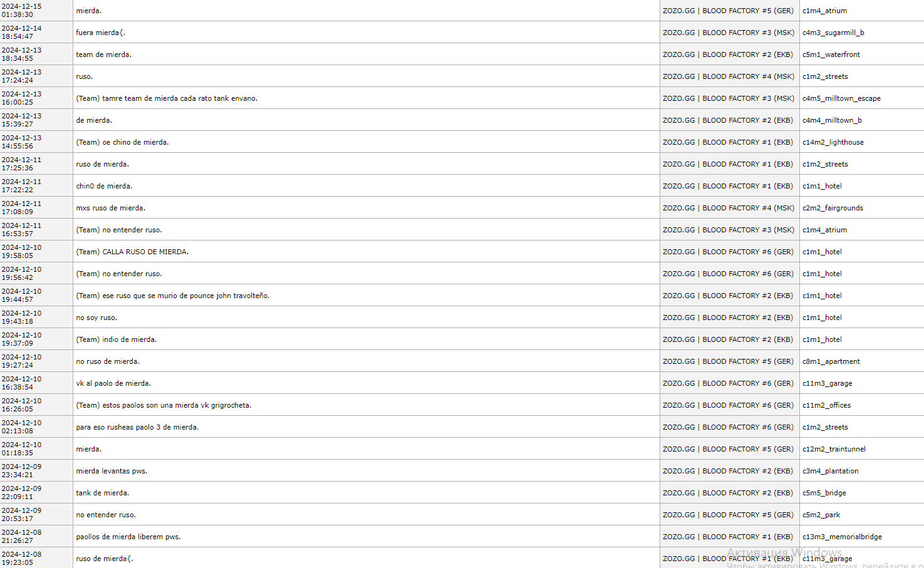Select the "mierda levantas pws." message

pyautogui.click(x=112, y=471)
